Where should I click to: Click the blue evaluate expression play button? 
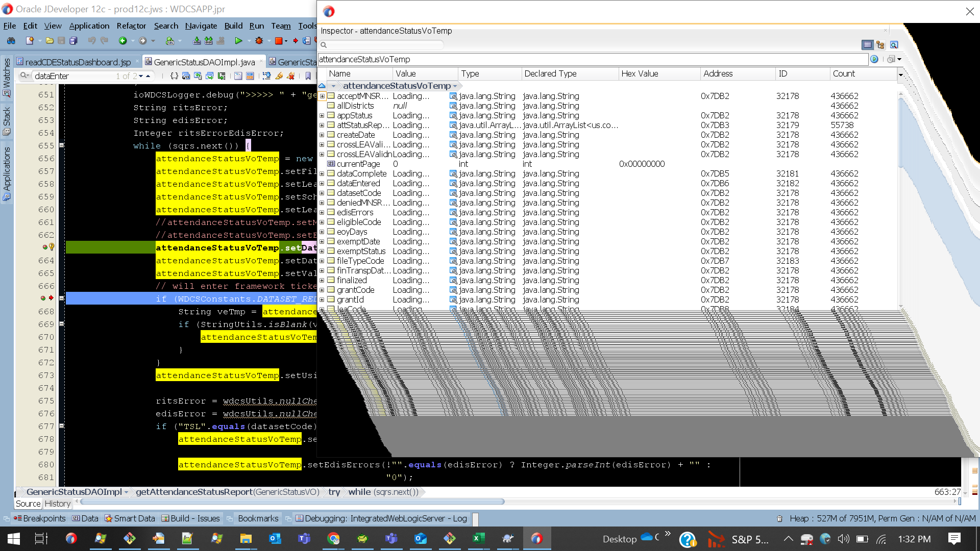pos(874,59)
